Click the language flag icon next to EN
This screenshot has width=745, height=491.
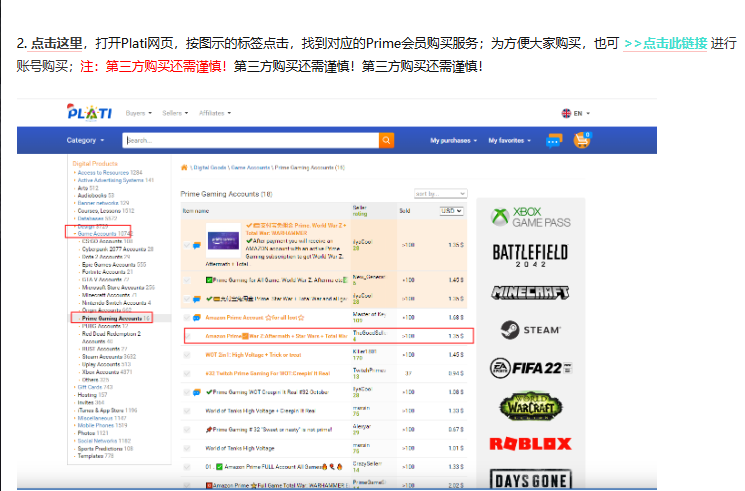point(566,113)
